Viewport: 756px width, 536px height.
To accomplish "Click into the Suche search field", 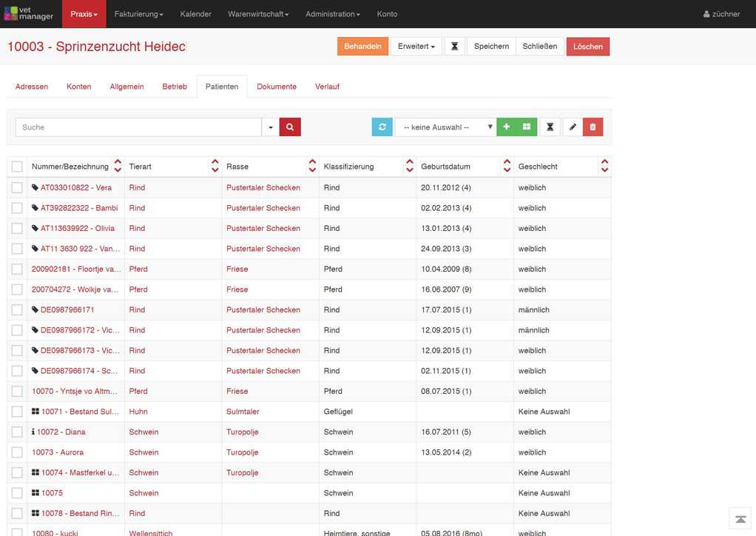I will [138, 127].
